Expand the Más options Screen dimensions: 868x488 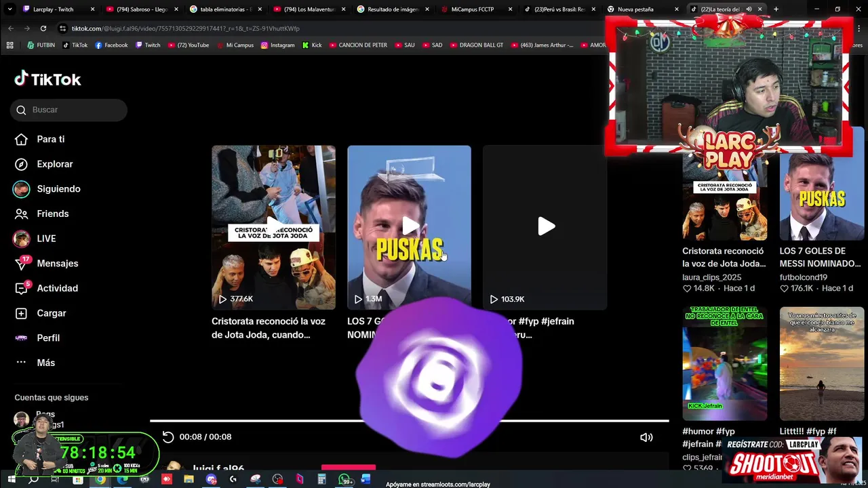[35, 363]
